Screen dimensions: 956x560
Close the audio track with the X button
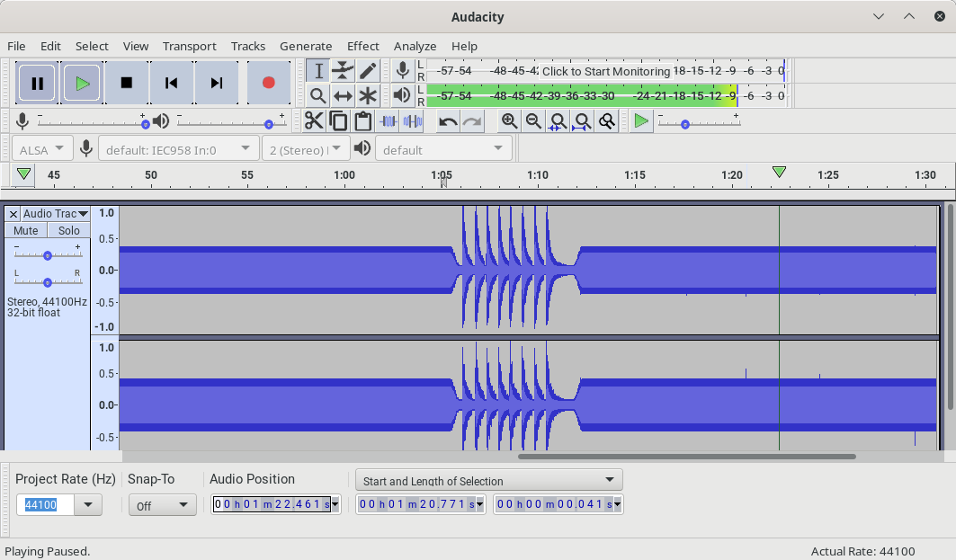pyautogui.click(x=13, y=214)
